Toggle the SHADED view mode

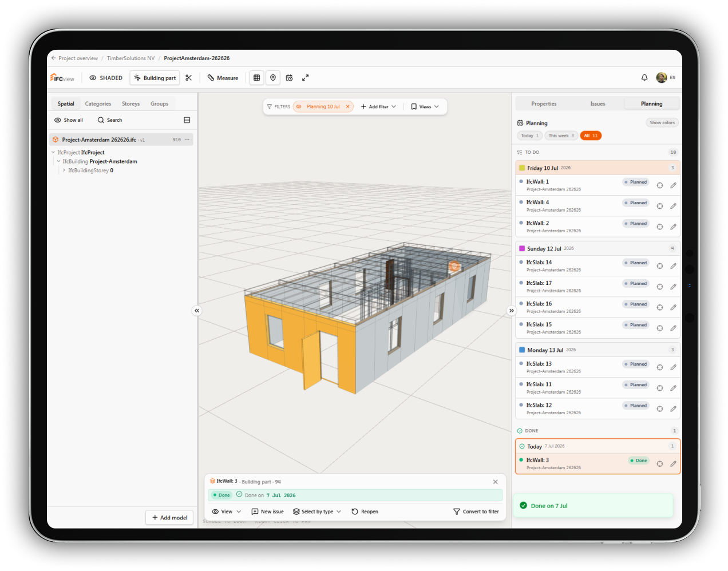[106, 78]
